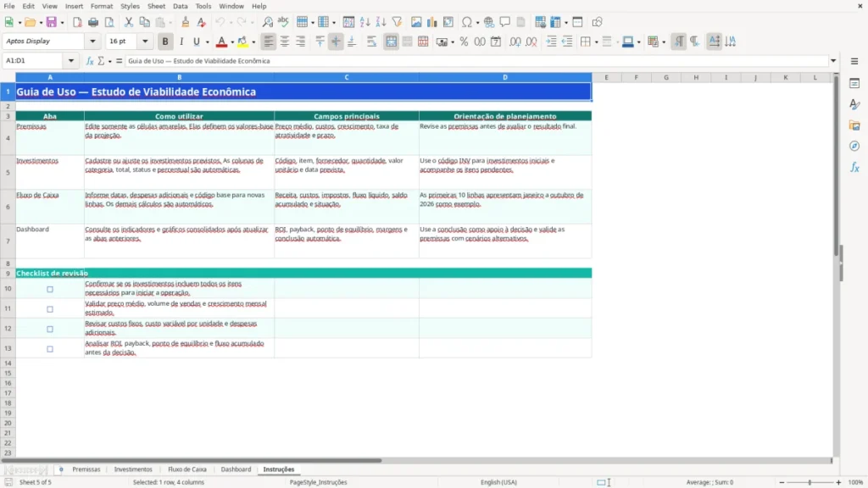Viewport: 868px width, 488px height.
Task: Insert hyperlink globe icon
Action: pyautogui.click(x=489, y=22)
